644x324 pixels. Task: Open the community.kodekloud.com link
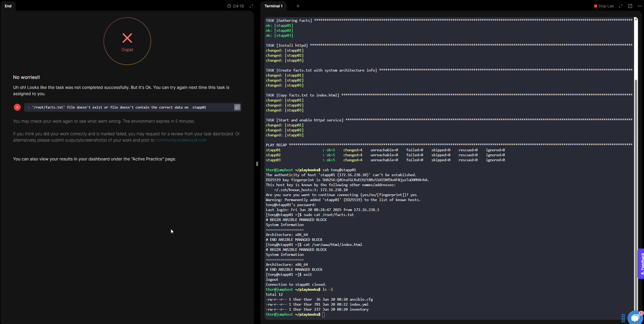[x=181, y=140]
